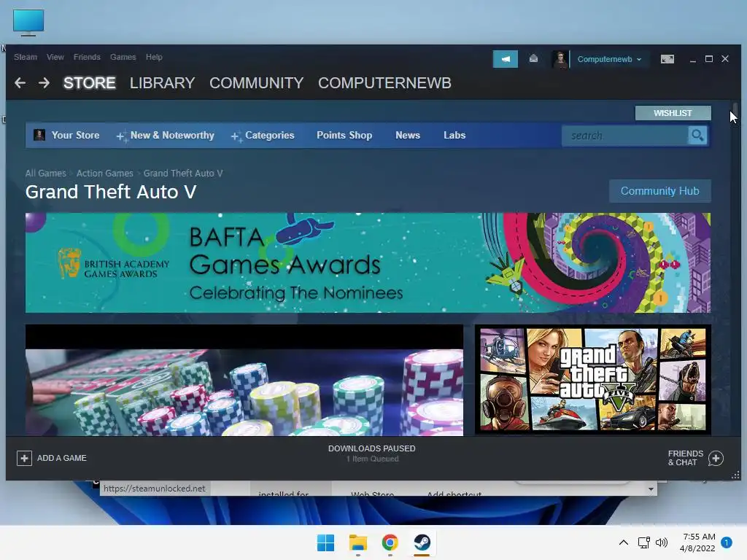Click the Your Store avatar icon
Viewport: 747px width, 560px height.
click(x=39, y=135)
